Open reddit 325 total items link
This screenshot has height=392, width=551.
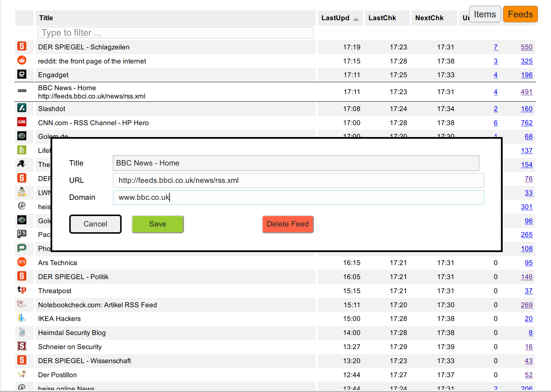(526, 61)
